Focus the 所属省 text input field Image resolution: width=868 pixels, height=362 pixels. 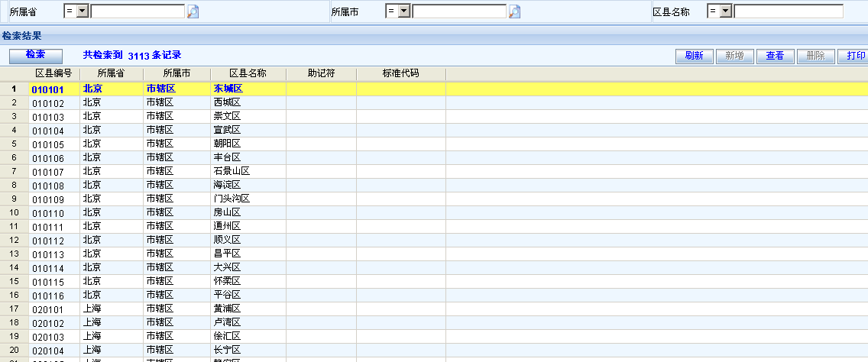(x=138, y=11)
